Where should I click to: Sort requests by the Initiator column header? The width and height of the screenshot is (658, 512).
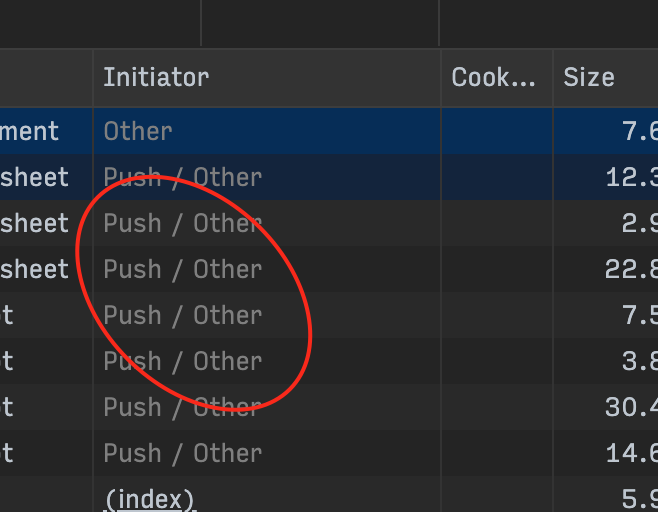pyautogui.click(x=156, y=78)
